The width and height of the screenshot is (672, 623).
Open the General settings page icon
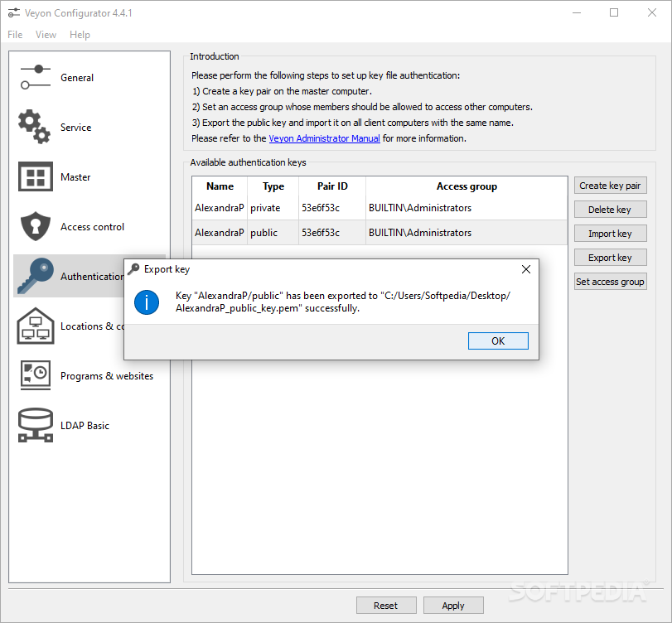tap(36, 77)
